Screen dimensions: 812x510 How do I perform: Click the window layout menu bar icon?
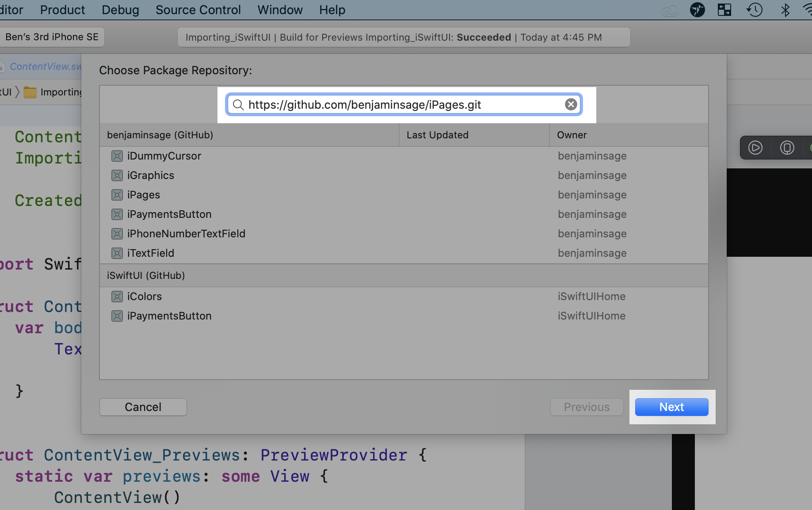pos(724,10)
